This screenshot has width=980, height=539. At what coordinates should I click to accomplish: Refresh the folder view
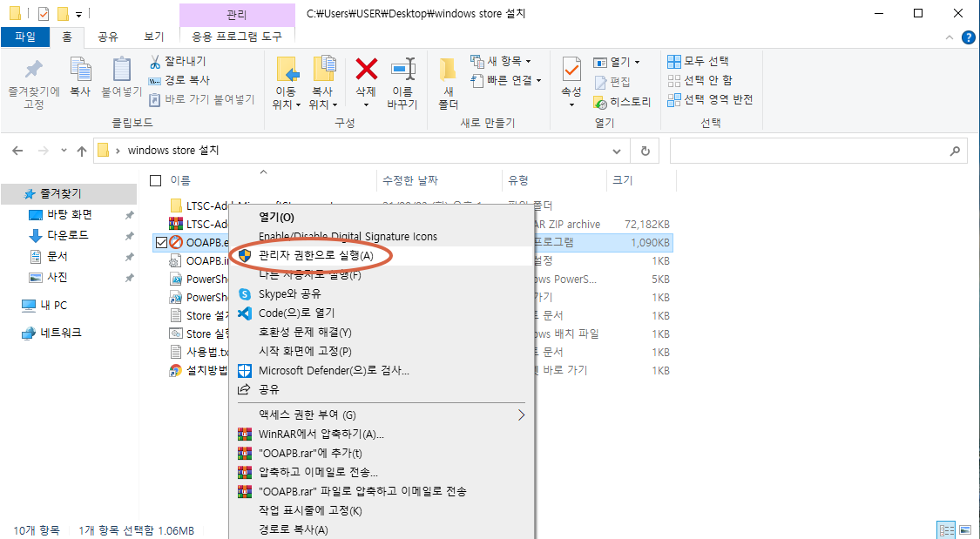[645, 151]
